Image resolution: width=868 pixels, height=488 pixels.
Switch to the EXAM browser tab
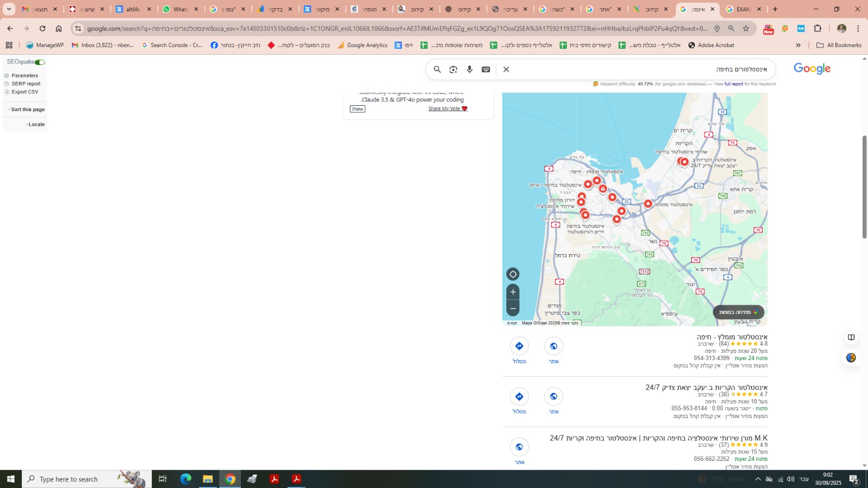(743, 9)
